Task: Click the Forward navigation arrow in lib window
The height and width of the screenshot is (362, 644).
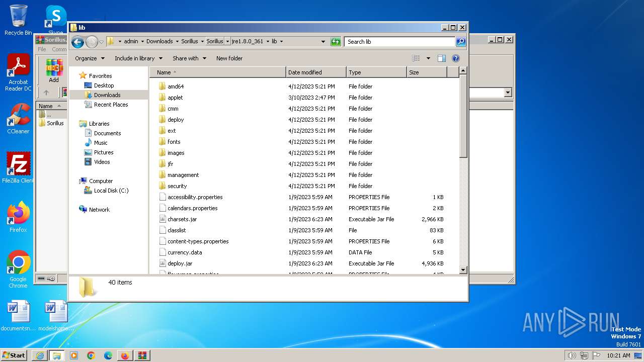Action: [92, 42]
